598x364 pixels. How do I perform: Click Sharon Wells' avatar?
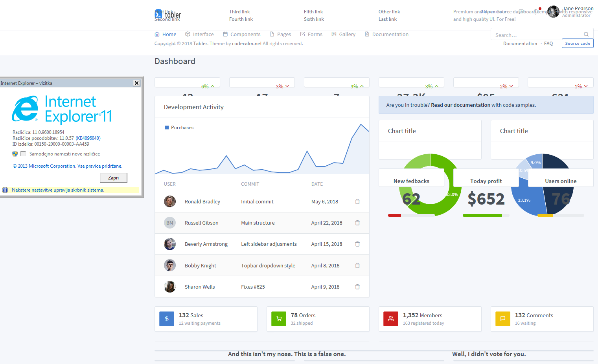pyautogui.click(x=170, y=287)
